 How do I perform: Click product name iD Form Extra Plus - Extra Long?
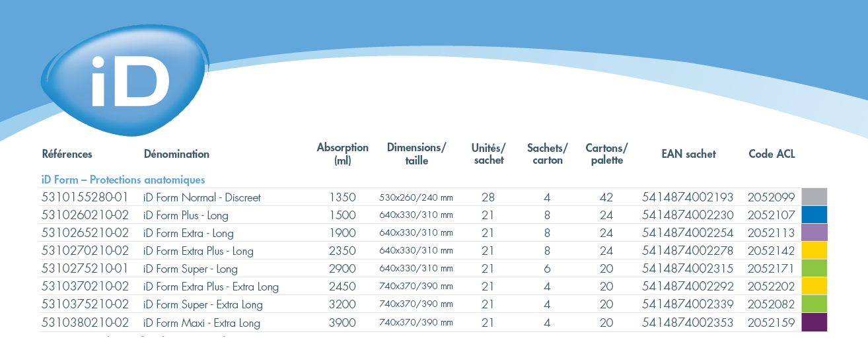tap(211, 287)
